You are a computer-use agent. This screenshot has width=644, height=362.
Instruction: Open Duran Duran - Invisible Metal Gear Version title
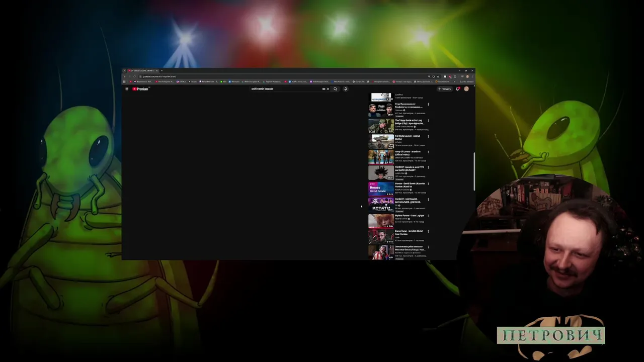[409, 233]
